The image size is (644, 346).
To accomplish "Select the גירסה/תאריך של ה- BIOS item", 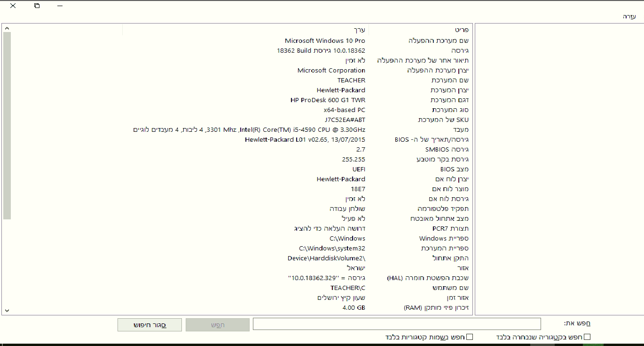I will coord(432,140).
